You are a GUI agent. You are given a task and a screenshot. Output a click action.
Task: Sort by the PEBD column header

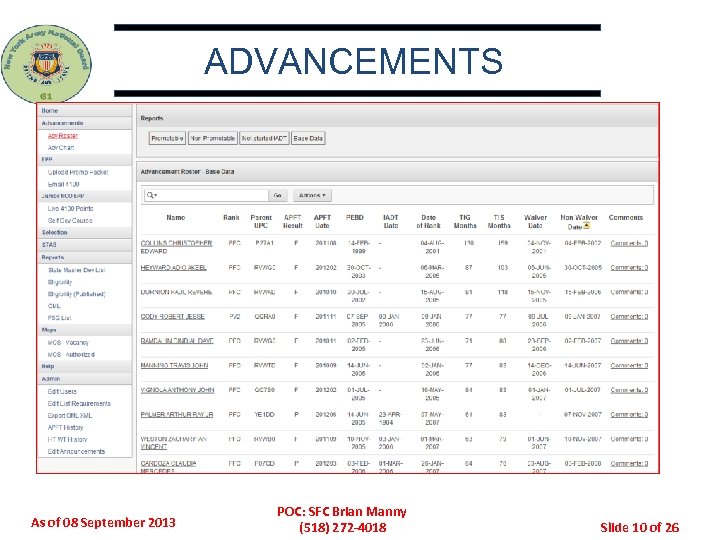[355, 218]
